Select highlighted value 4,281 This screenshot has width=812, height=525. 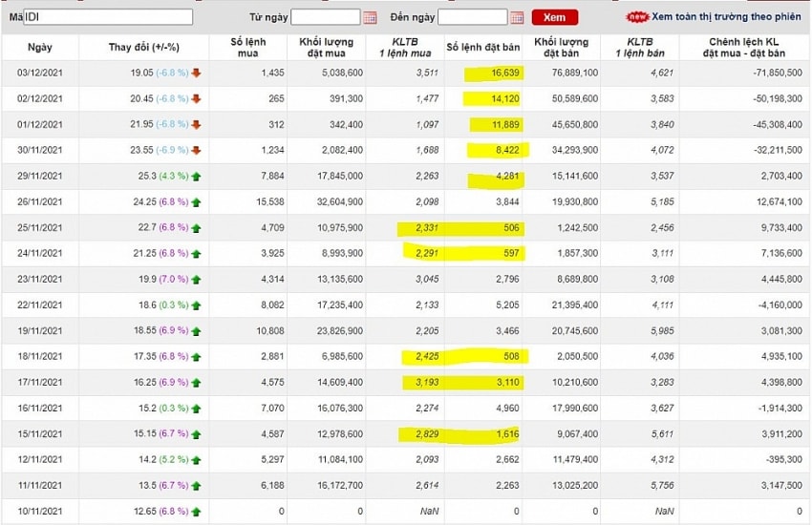pyautogui.click(x=507, y=177)
